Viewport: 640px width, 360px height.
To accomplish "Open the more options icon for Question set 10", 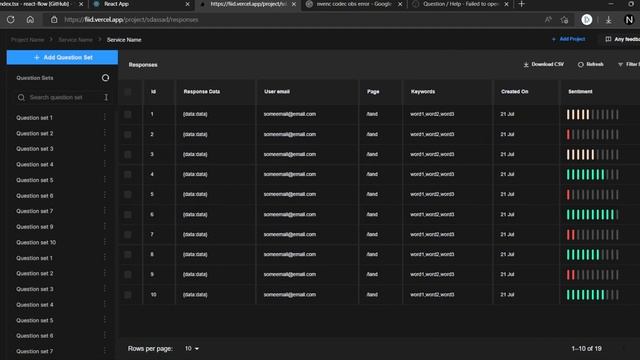I will click(105, 242).
